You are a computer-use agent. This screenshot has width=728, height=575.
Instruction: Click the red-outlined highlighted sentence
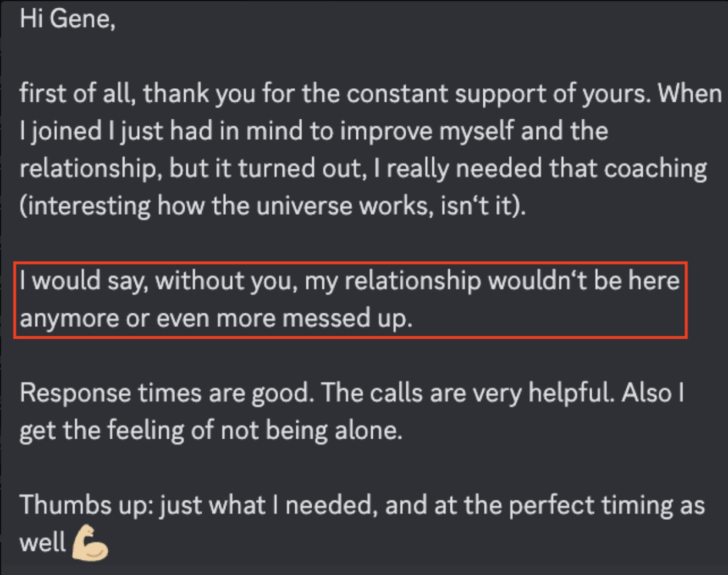click(350, 299)
